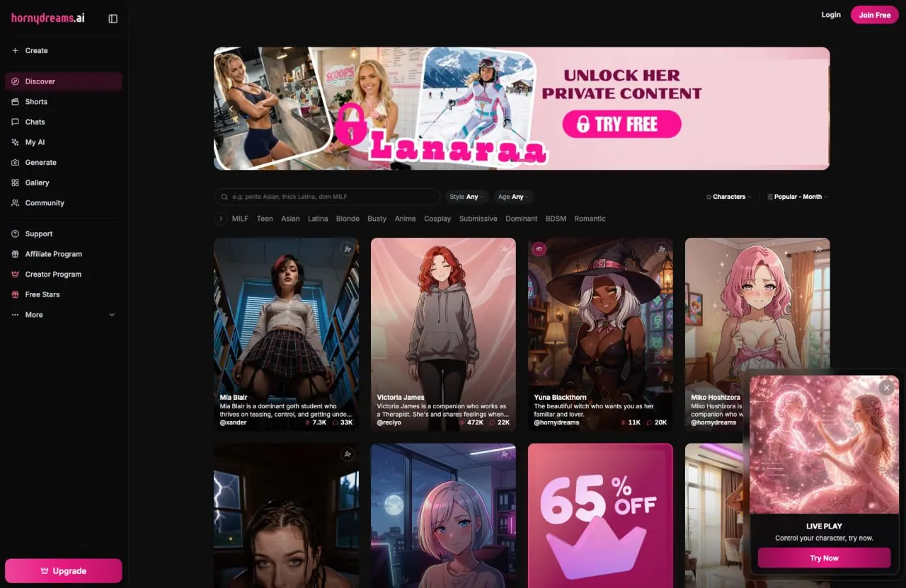Image resolution: width=906 pixels, height=588 pixels.
Task: Select the Anime tag filter
Action: coord(405,219)
